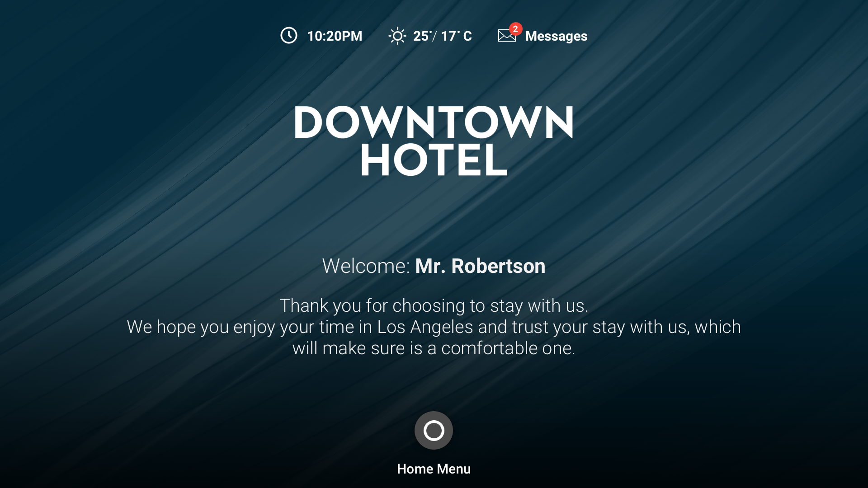This screenshot has height=488, width=868.
Task: Click the red unread badge showing 2
Action: pos(515,29)
